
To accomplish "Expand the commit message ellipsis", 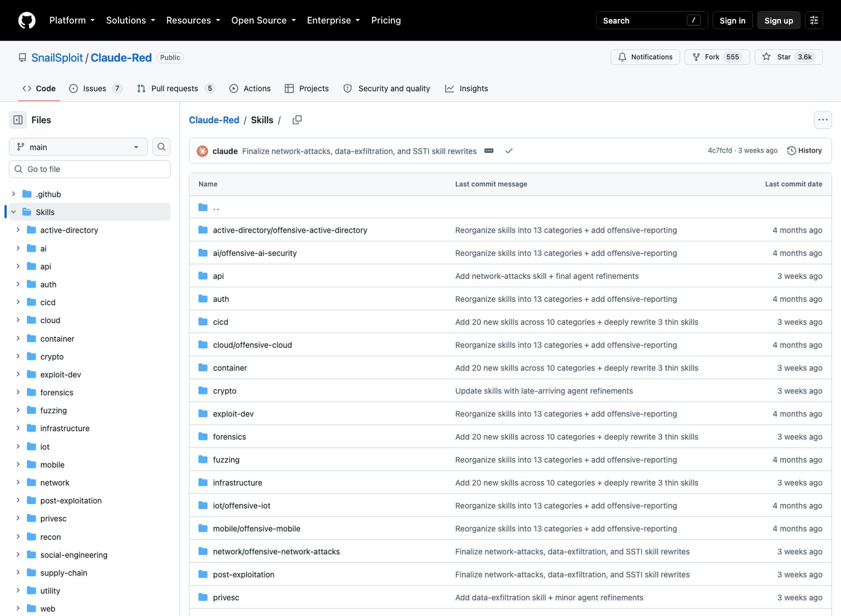I will (x=489, y=151).
